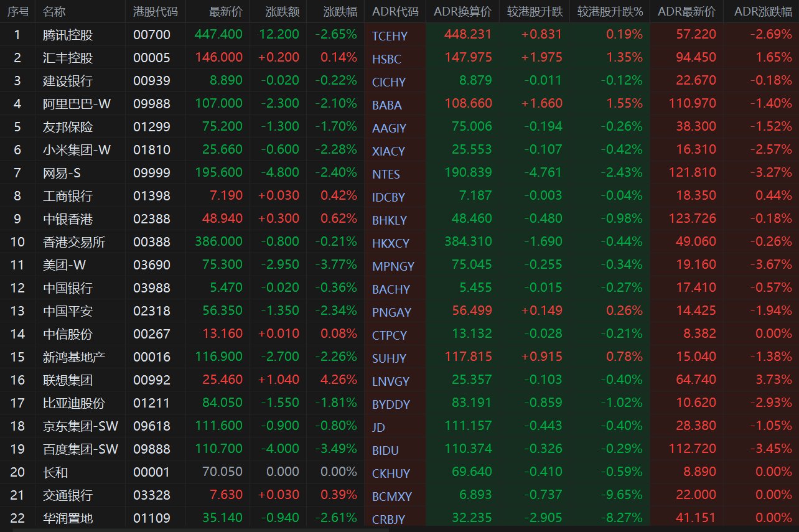The height and width of the screenshot is (532, 799).
Task: Click 交通银行 in the name column
Action: (68, 495)
